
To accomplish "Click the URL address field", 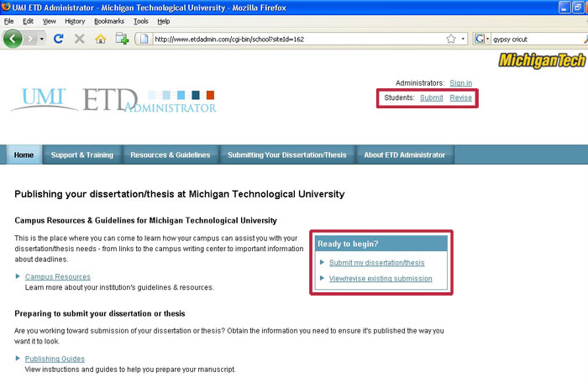I will [x=298, y=39].
